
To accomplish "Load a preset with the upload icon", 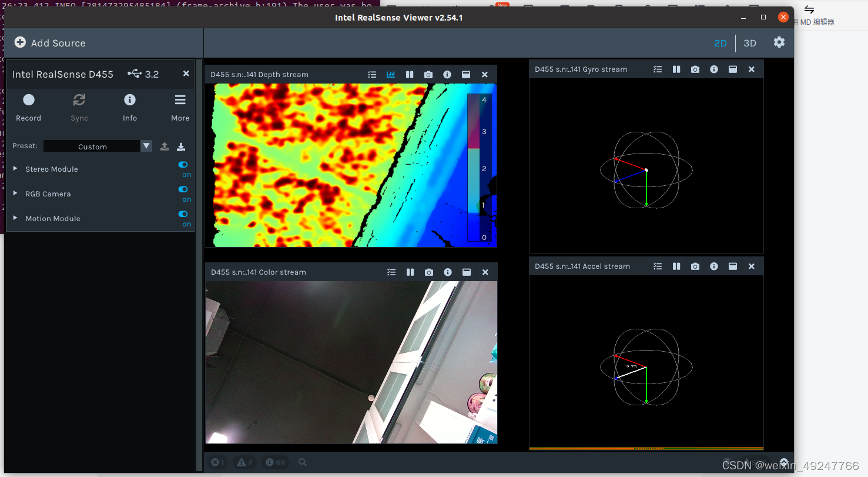I will [x=165, y=146].
